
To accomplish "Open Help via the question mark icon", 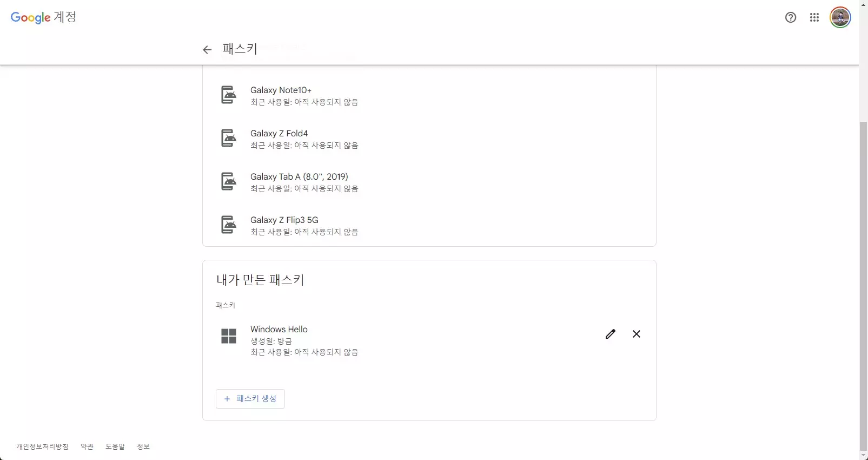I will pyautogui.click(x=790, y=17).
